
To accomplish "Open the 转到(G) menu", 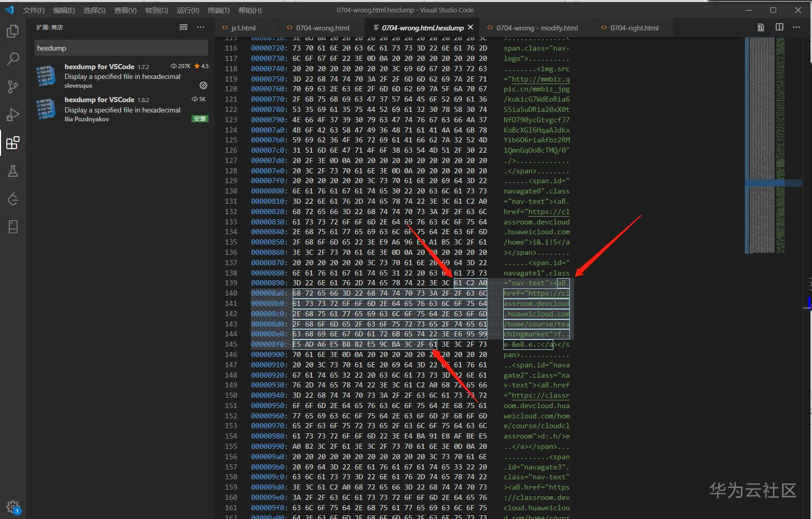I will (156, 10).
